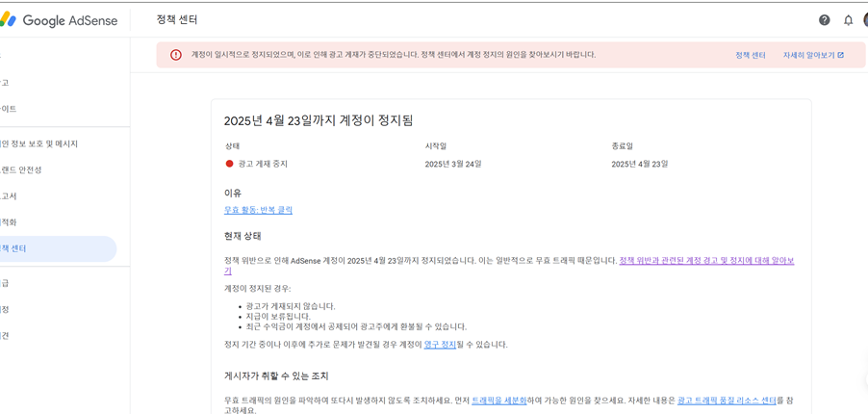The width and height of the screenshot is (868, 414).
Task: Open the 지급 sidebar item
Action: click(5, 283)
